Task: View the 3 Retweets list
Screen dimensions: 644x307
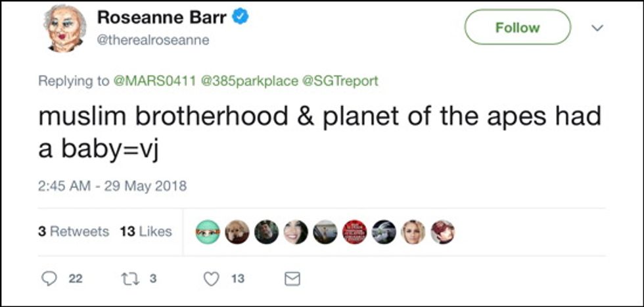Action: point(74,231)
